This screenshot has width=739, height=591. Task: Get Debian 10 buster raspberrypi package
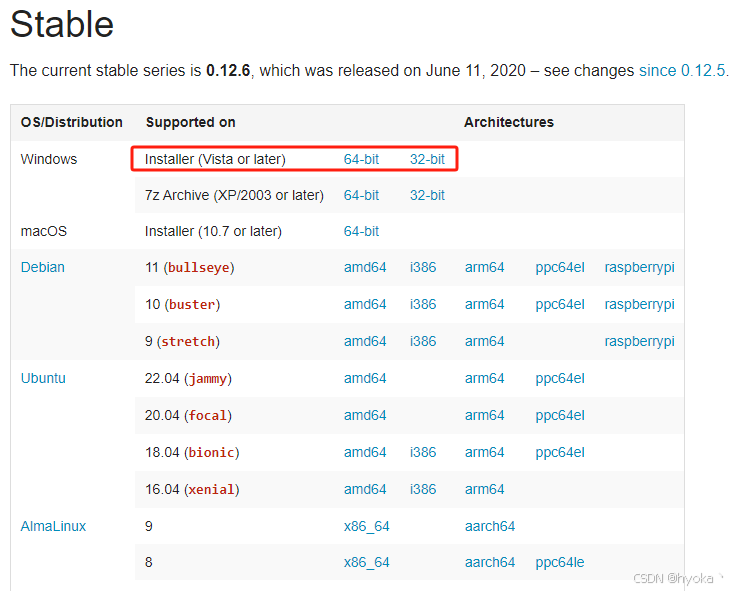click(x=640, y=304)
